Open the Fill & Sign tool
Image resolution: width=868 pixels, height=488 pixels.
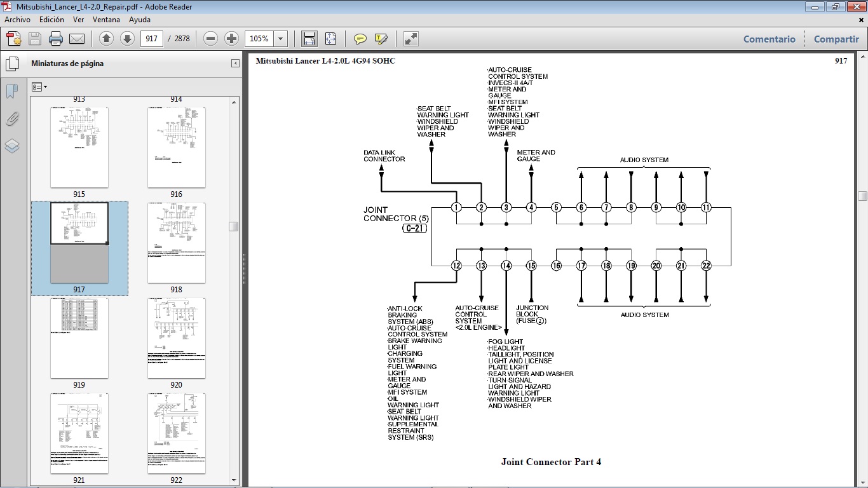(x=381, y=38)
